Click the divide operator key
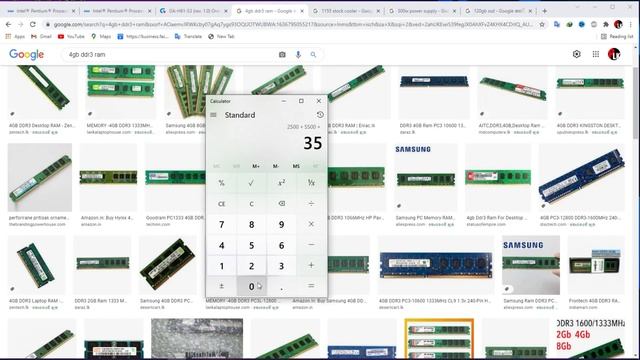This screenshot has height=360, width=640. pos(311,203)
